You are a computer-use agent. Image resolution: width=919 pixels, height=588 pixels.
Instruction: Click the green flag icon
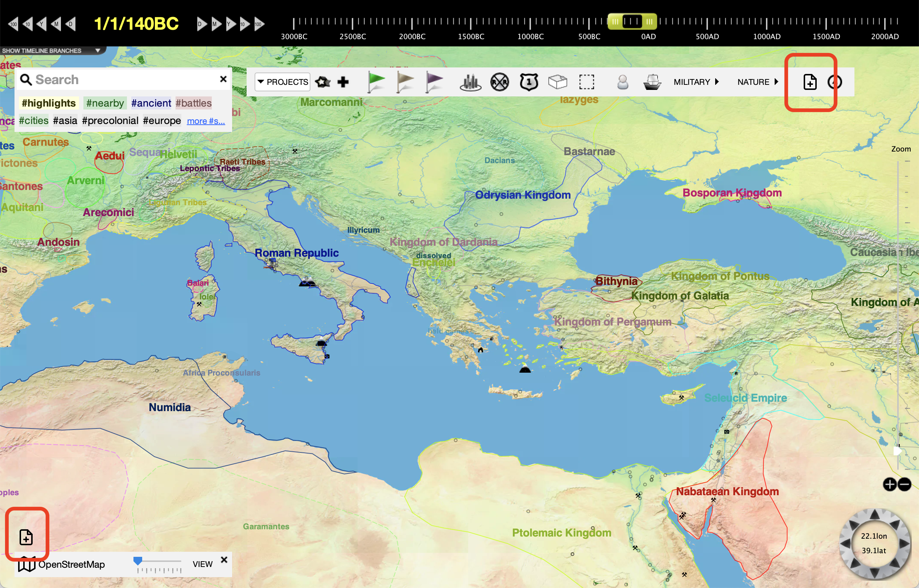pyautogui.click(x=376, y=81)
